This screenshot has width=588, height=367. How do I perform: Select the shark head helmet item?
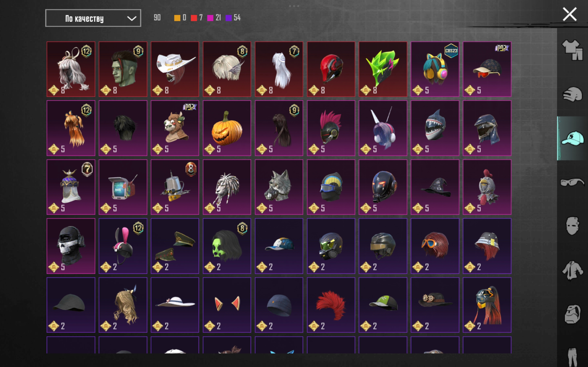(435, 128)
